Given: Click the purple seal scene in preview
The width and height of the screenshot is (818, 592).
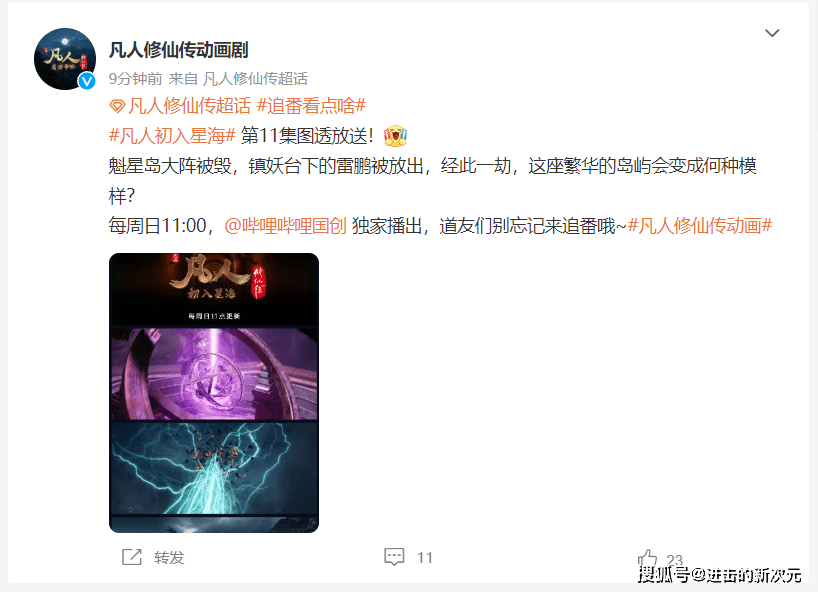Looking at the screenshot, I should coord(214,373).
